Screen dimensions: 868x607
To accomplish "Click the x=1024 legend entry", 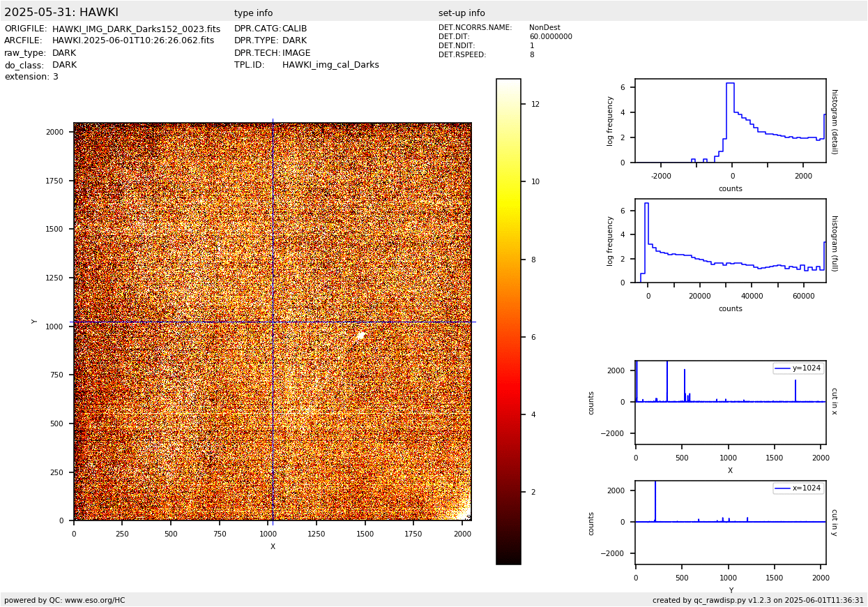I will 798,488.
